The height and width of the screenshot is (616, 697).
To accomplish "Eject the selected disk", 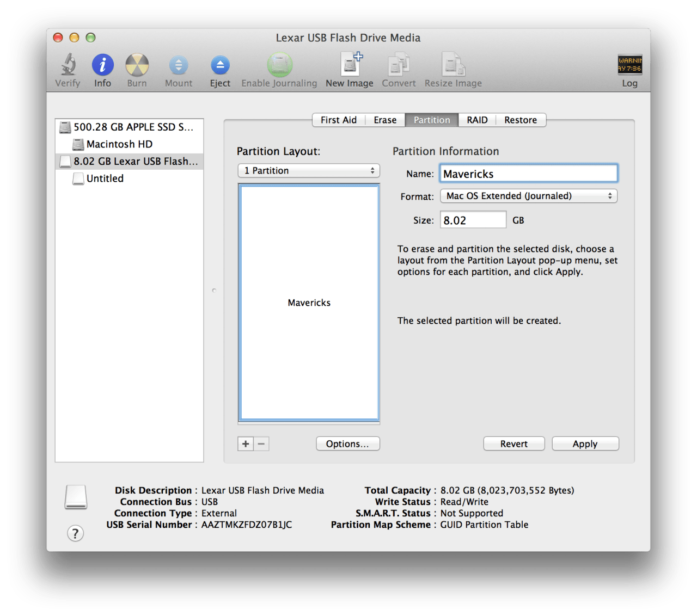I will coord(220,65).
